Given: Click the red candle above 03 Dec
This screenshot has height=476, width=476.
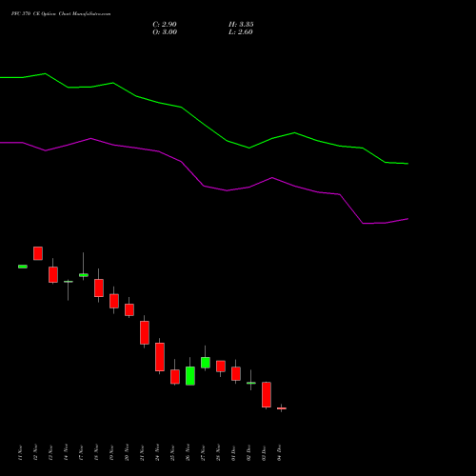Looking at the screenshot, I should tap(267, 394).
